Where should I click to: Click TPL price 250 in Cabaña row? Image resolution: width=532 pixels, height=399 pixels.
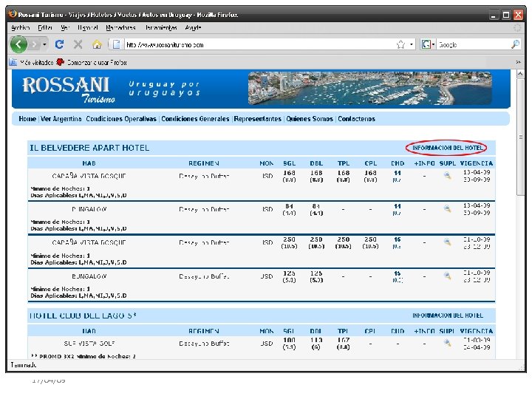coord(344,239)
